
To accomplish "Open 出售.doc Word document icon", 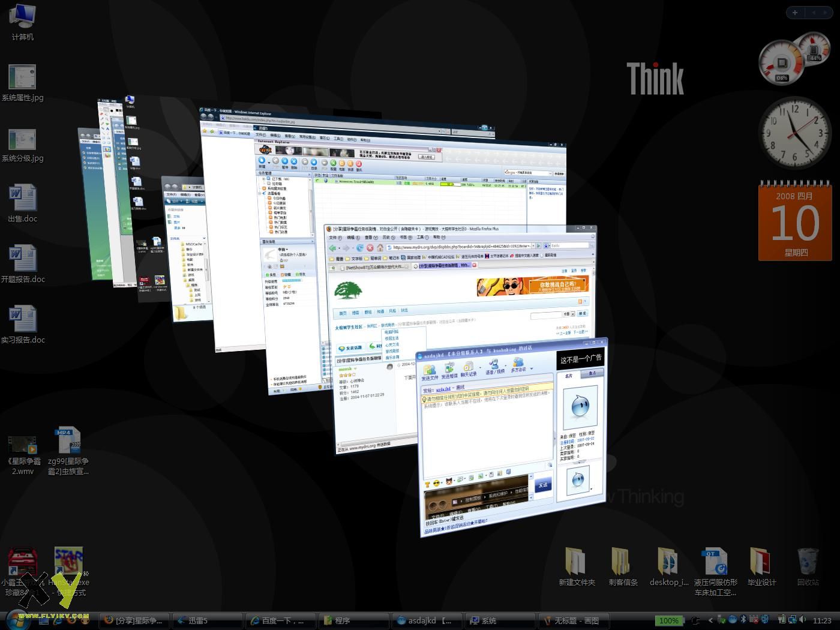I will (23, 204).
